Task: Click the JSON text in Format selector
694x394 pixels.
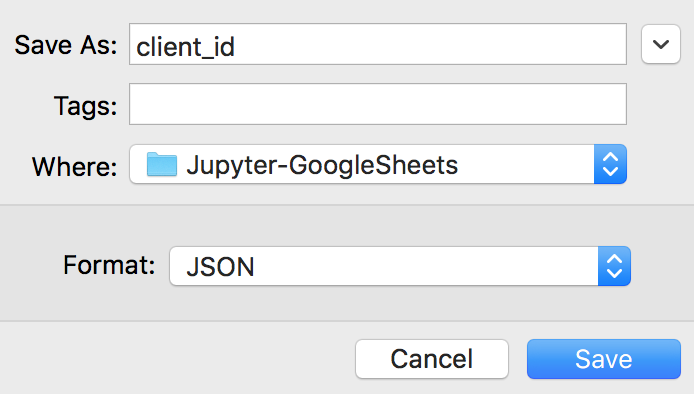Action: pos(220,267)
